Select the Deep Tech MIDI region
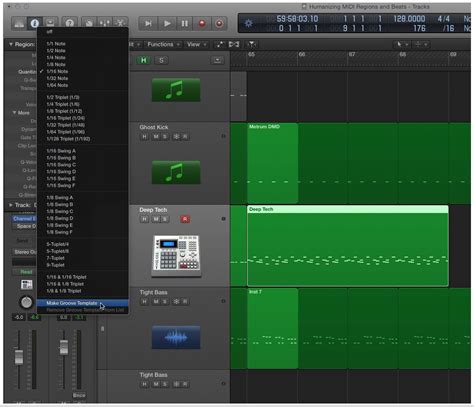Screen dimensions: 474x407 click(x=348, y=246)
